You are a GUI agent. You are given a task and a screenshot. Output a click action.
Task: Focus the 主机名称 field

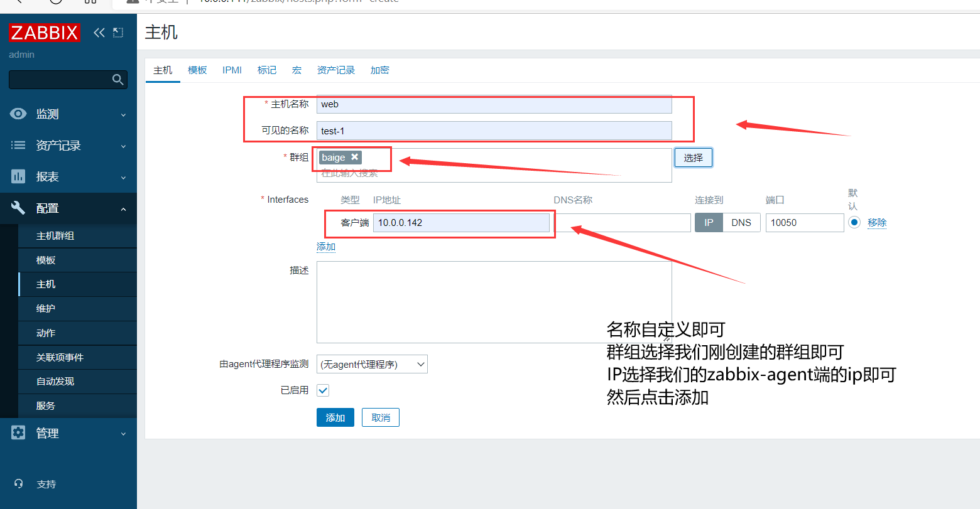click(x=494, y=104)
